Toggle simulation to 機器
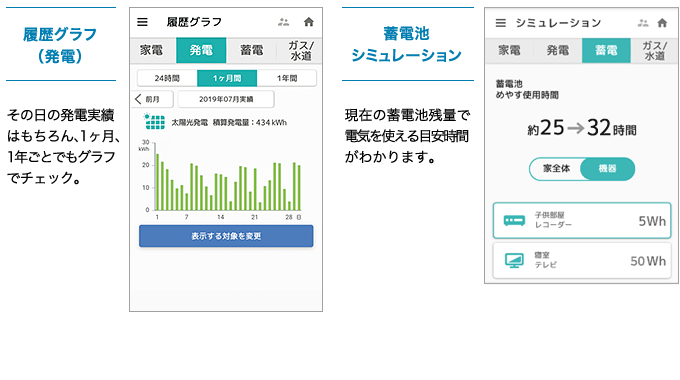Viewport: 680px width, 380px height. point(607,169)
